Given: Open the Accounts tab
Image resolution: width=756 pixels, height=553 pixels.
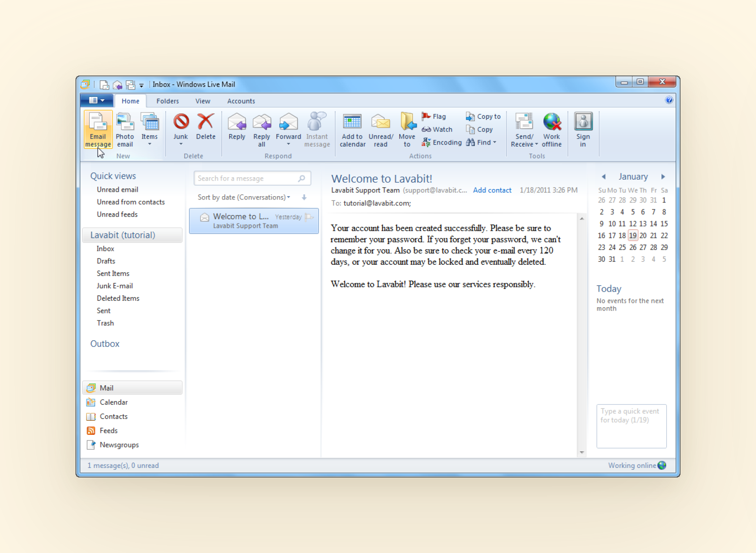Looking at the screenshot, I should click(x=241, y=101).
